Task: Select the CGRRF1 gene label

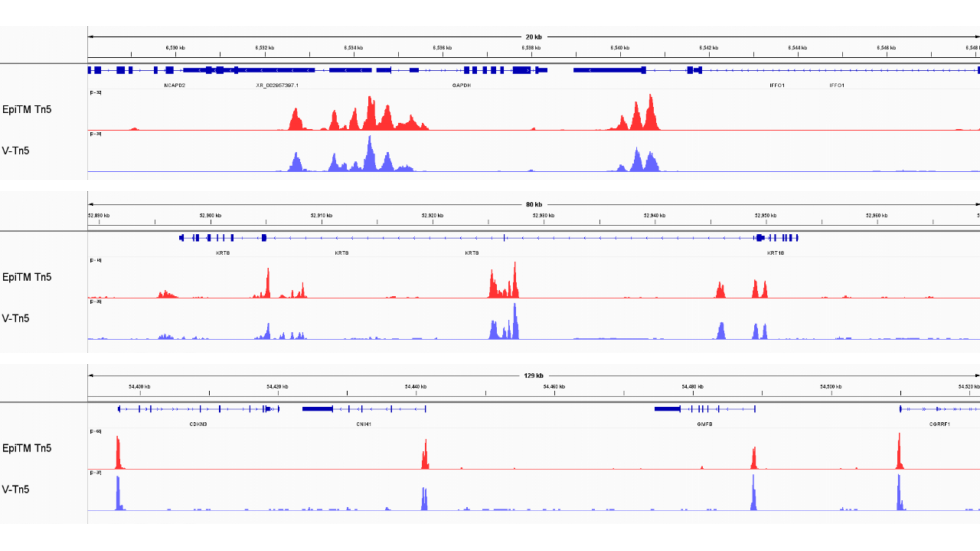Action: tap(939, 424)
